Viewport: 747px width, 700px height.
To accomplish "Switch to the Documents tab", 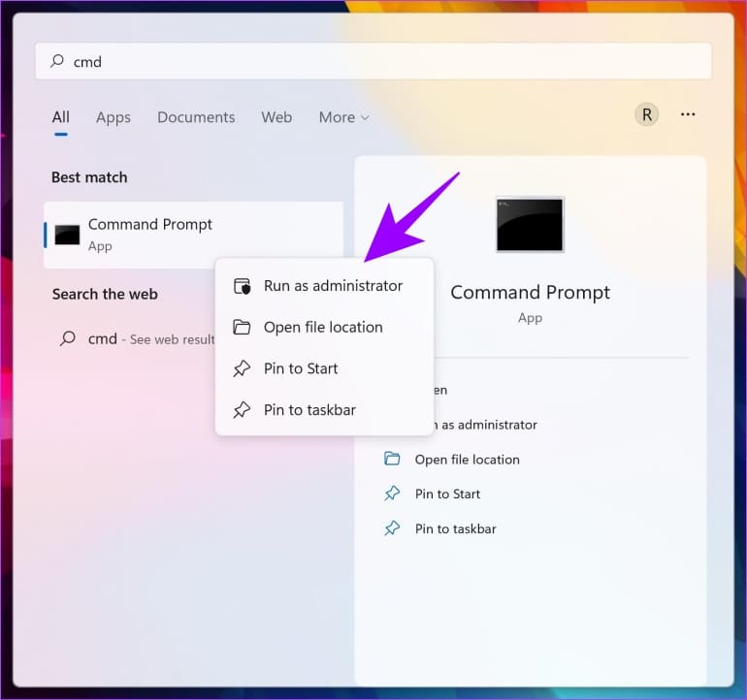I will 196,117.
